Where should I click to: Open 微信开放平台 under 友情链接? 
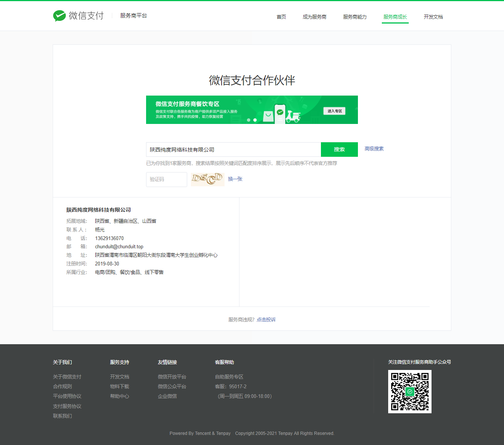click(172, 376)
